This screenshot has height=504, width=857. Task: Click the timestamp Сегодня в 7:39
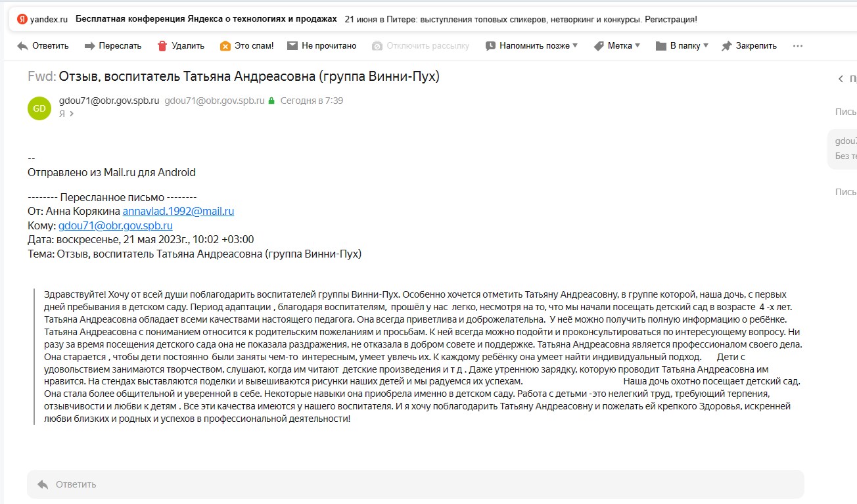coord(312,101)
